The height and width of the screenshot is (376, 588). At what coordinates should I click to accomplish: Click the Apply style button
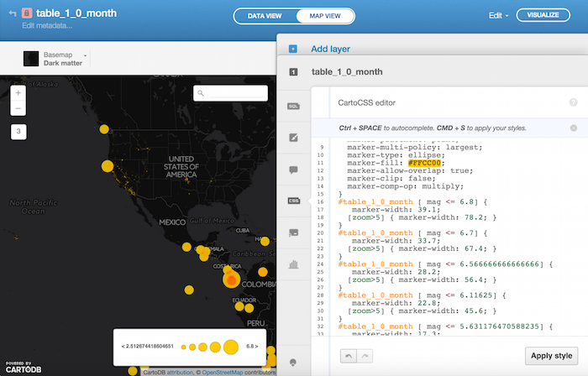coord(551,356)
